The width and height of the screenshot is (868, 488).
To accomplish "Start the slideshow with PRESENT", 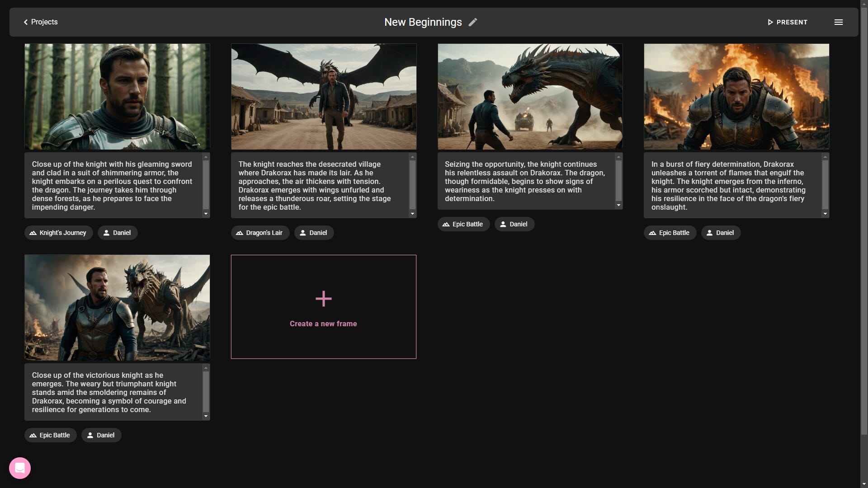I will pyautogui.click(x=792, y=22).
